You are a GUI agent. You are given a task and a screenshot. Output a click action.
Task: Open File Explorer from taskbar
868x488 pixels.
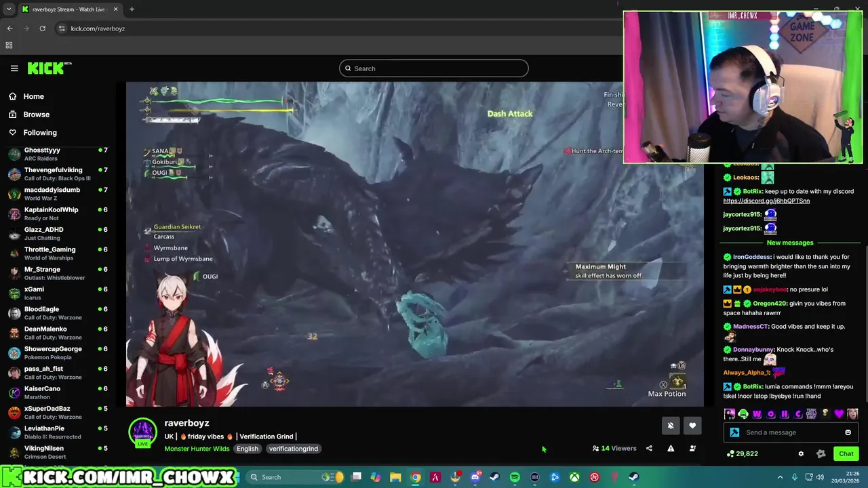(x=395, y=477)
